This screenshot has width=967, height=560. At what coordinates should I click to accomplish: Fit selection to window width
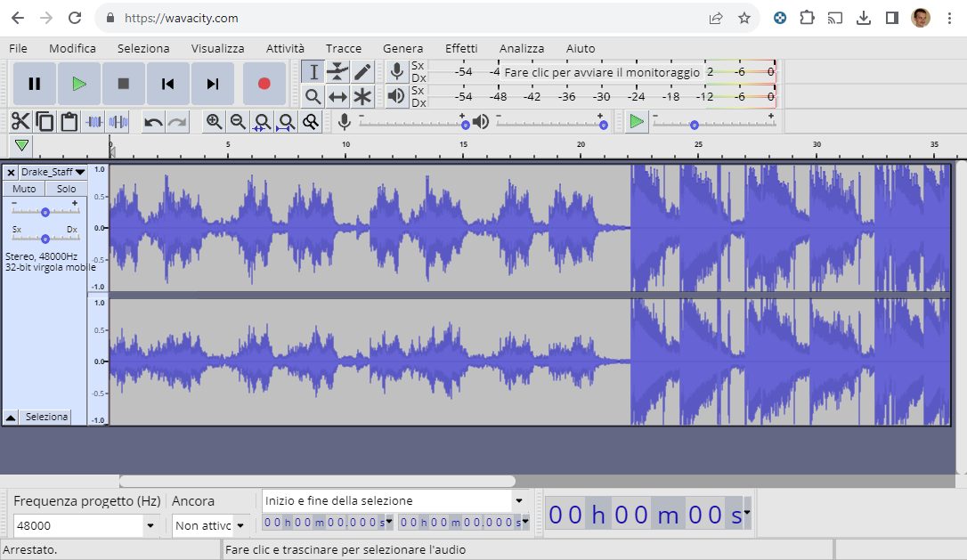coord(262,122)
